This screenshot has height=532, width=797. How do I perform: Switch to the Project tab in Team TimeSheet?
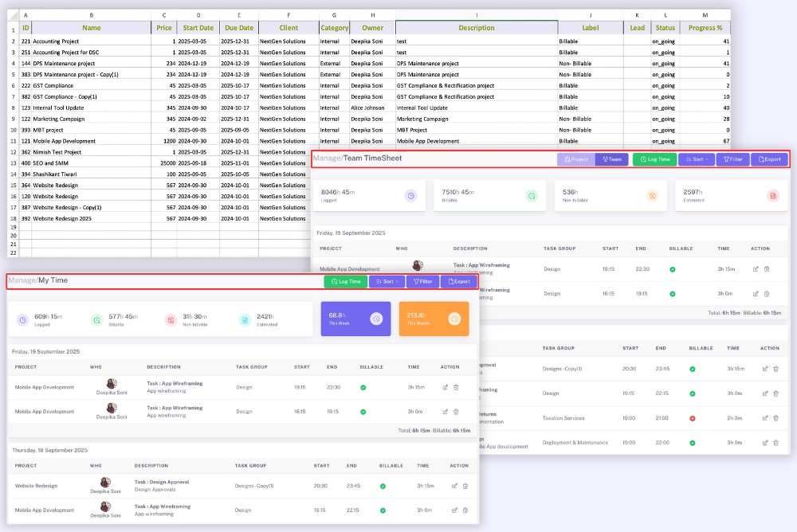[x=575, y=159]
